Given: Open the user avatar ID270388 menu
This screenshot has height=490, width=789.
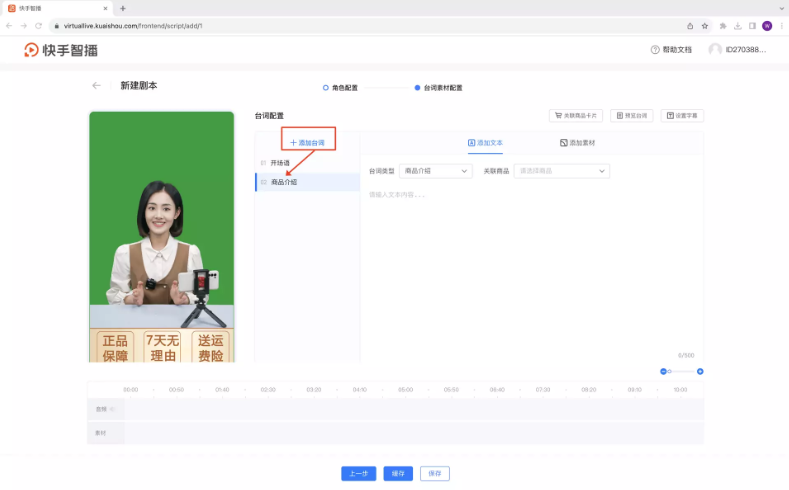Looking at the screenshot, I should click(x=737, y=49).
